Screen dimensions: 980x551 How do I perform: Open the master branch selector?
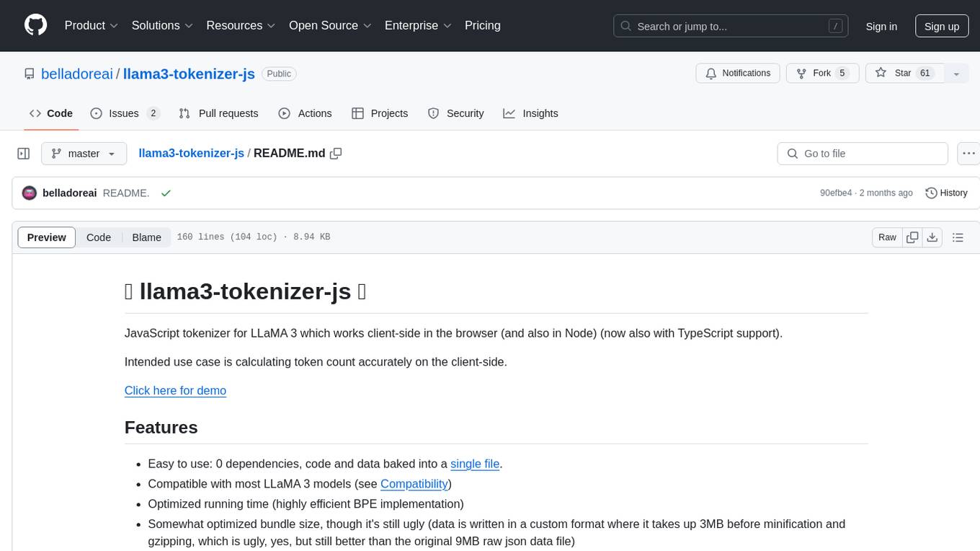pyautogui.click(x=84, y=154)
